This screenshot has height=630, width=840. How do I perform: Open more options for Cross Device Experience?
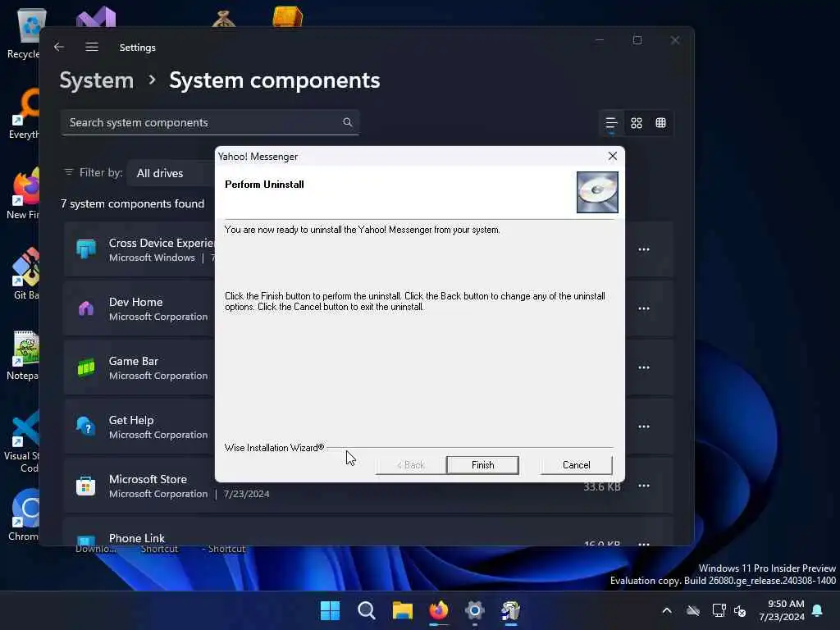tap(644, 249)
